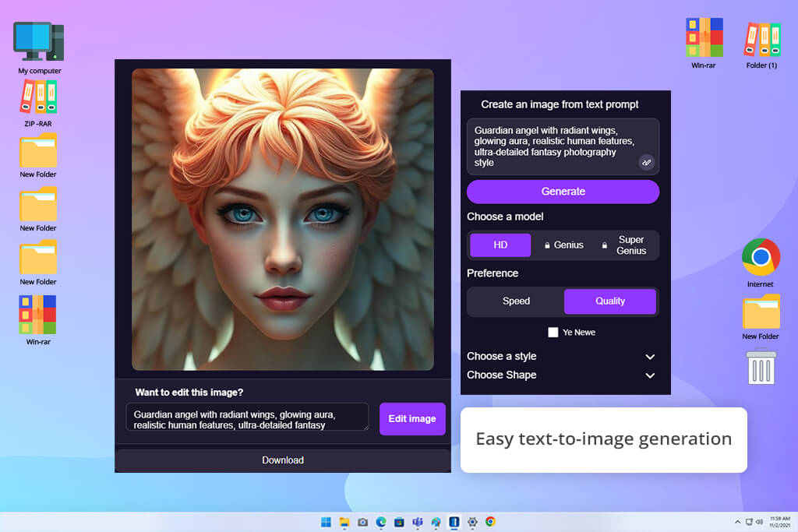This screenshot has width=798, height=532.
Task: Click the active dark-blue app icon in taskbar
Action: pyautogui.click(x=454, y=522)
